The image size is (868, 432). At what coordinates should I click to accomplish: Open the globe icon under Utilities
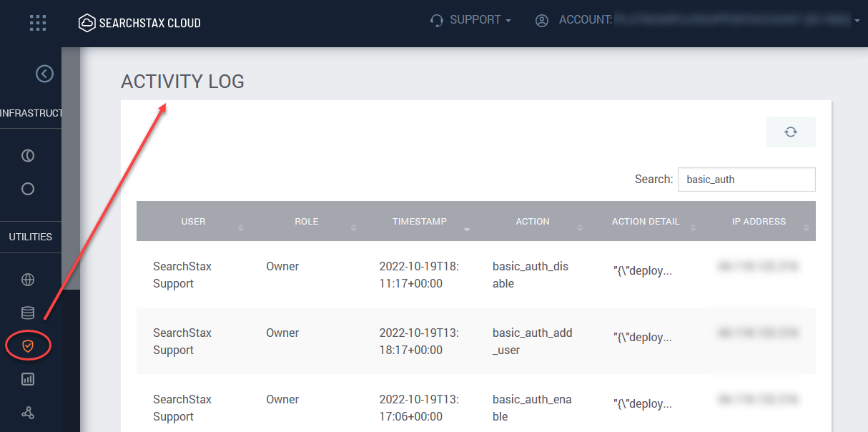28,280
